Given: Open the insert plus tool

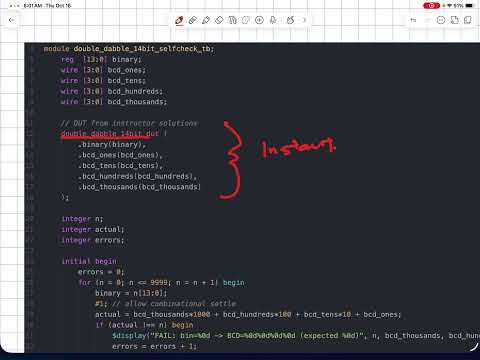Looking at the screenshot, I should [259, 20].
